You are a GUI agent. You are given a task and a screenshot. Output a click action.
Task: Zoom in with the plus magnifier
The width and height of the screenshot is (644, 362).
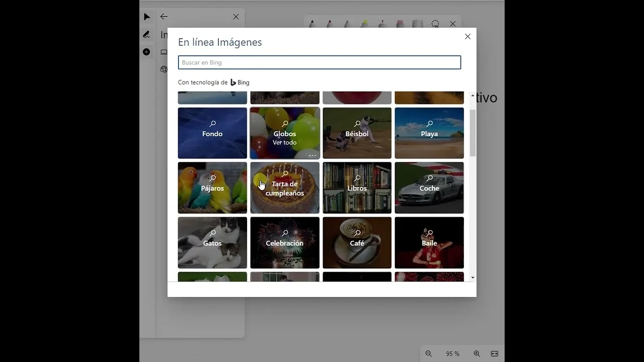pyautogui.click(x=476, y=353)
